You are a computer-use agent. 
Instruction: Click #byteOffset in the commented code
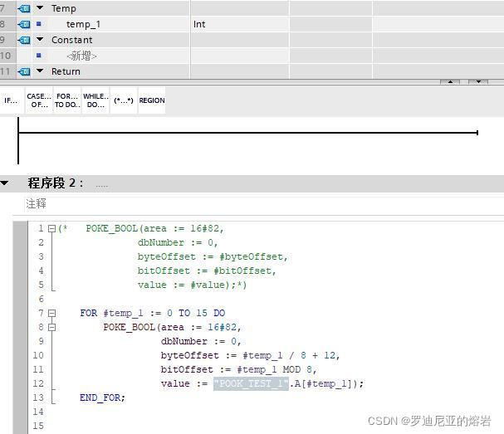coord(251,256)
